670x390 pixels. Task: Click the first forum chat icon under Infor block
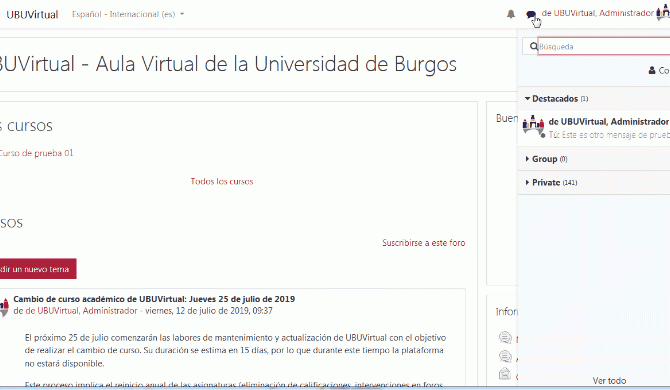(505, 337)
